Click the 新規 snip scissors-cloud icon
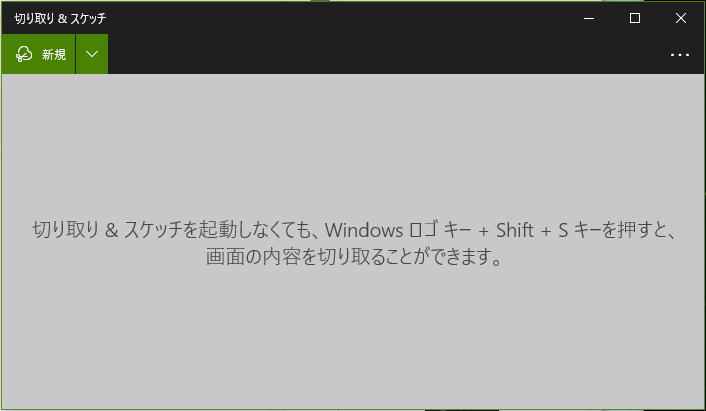The width and height of the screenshot is (706, 411). pyautogui.click(x=24, y=54)
